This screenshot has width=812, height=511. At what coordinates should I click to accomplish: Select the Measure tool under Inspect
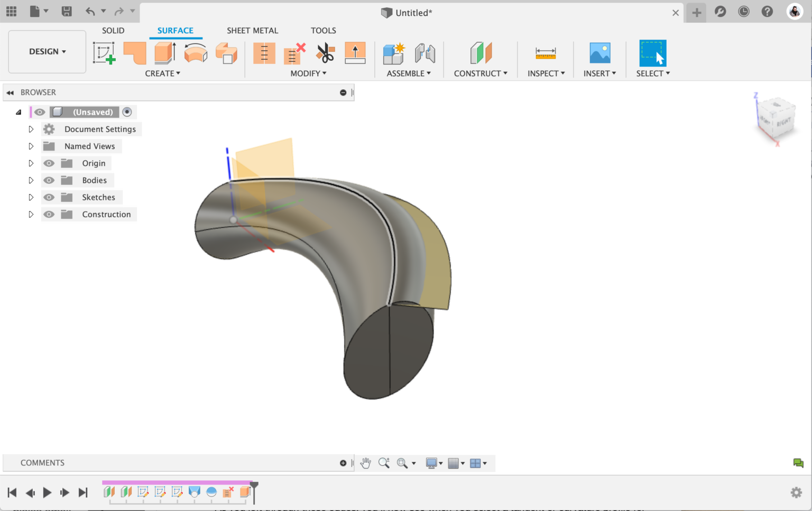545,53
